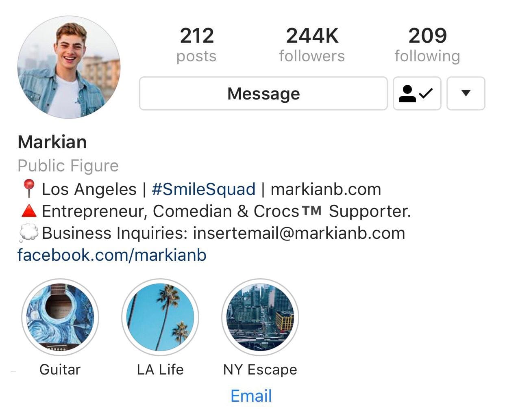Toggle the following status person-check icon
The image size is (505, 420).
[417, 93]
